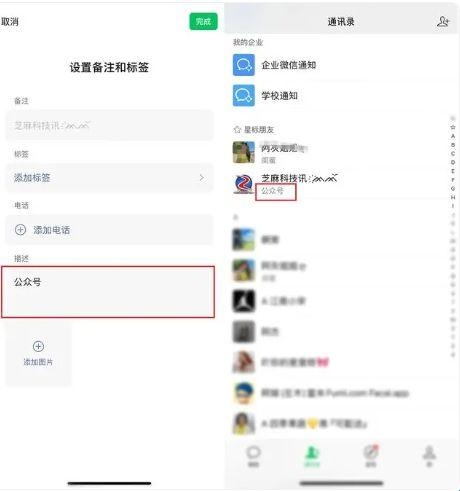Tap the 添加图片 plus icon
The width and height of the screenshot is (460, 491).
38,346
